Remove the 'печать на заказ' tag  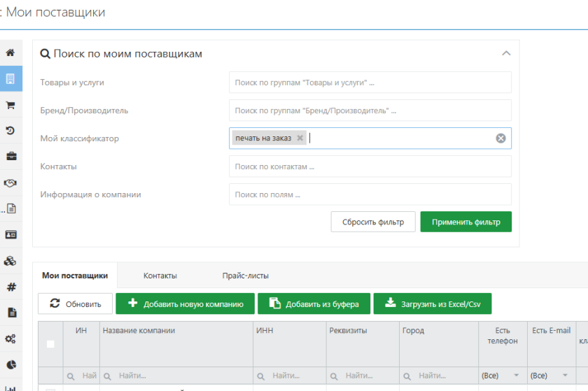300,138
